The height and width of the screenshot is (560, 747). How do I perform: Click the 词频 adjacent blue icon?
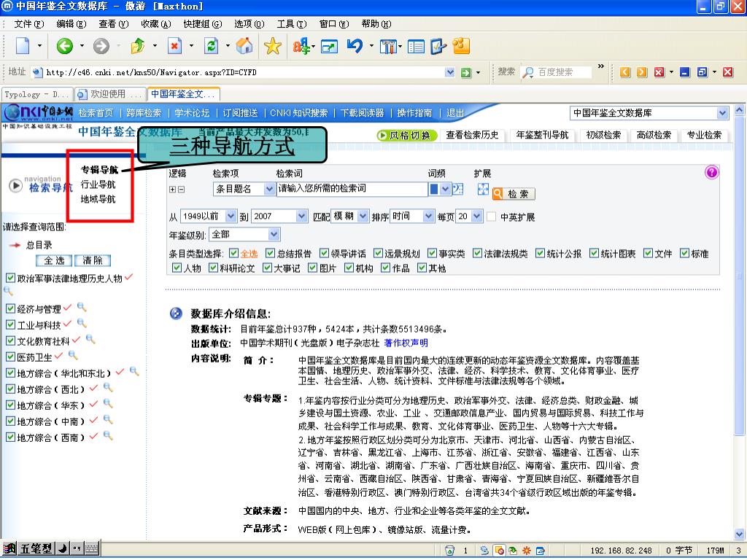coord(457,189)
